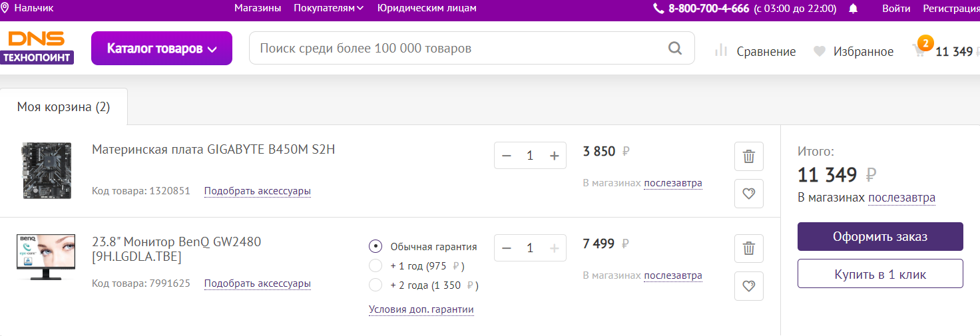This screenshot has height=336, width=980.
Task: Open the shopping cart icon in header
Action: [919, 51]
